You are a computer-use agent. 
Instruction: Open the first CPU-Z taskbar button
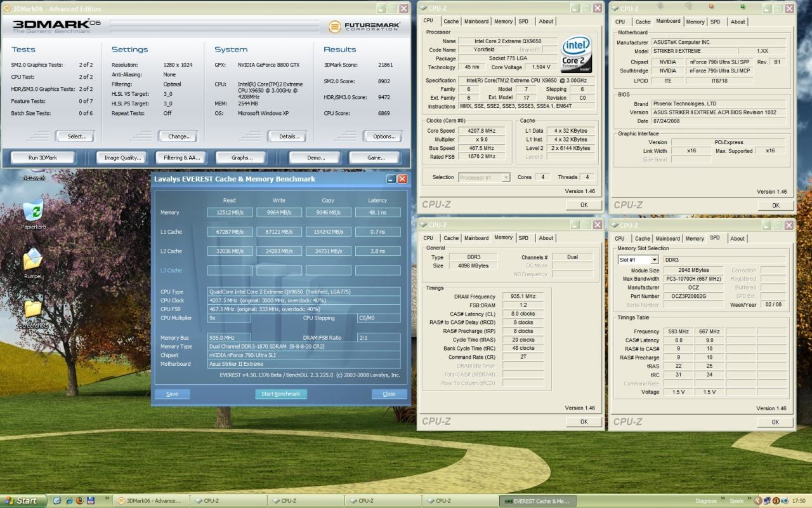point(228,500)
